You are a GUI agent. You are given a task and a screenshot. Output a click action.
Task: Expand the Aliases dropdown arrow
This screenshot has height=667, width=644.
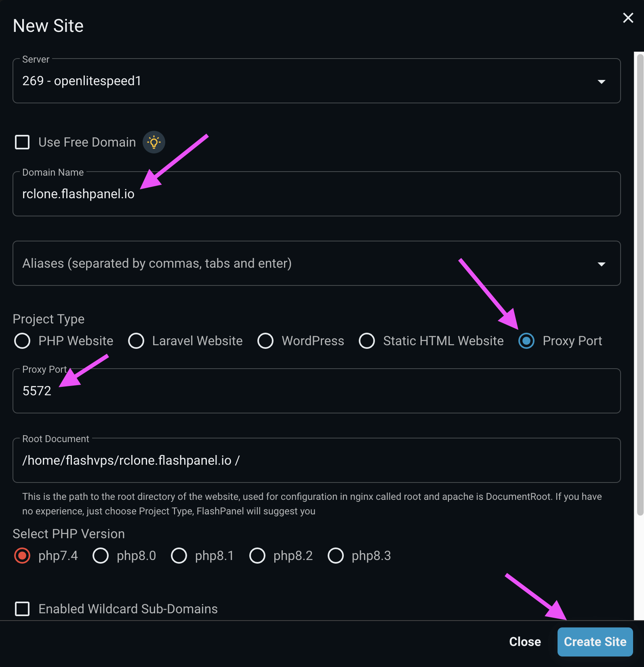click(601, 264)
